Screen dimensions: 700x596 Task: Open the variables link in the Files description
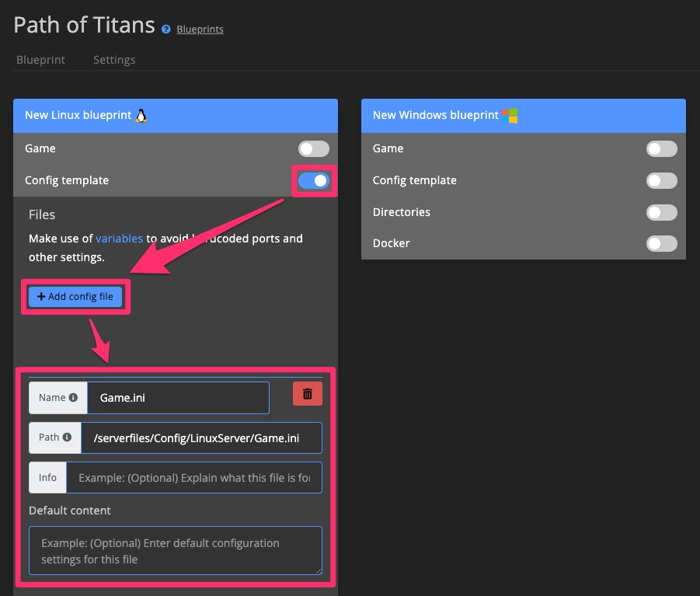pyautogui.click(x=118, y=239)
